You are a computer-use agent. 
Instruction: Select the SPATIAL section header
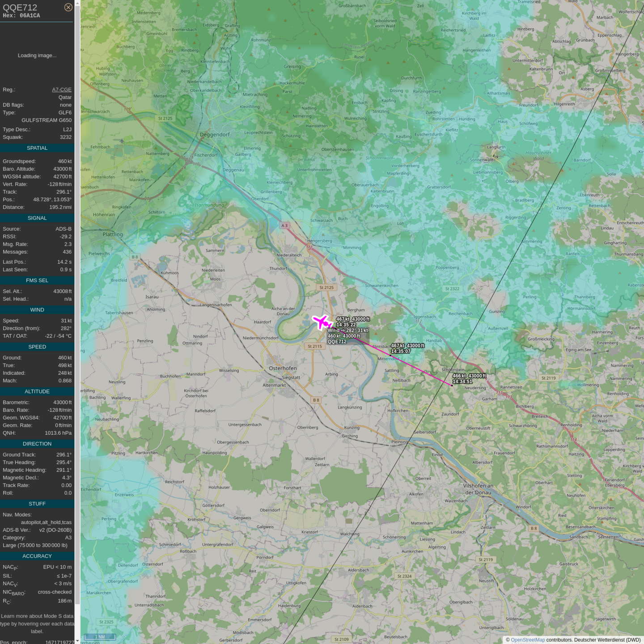pos(37,148)
